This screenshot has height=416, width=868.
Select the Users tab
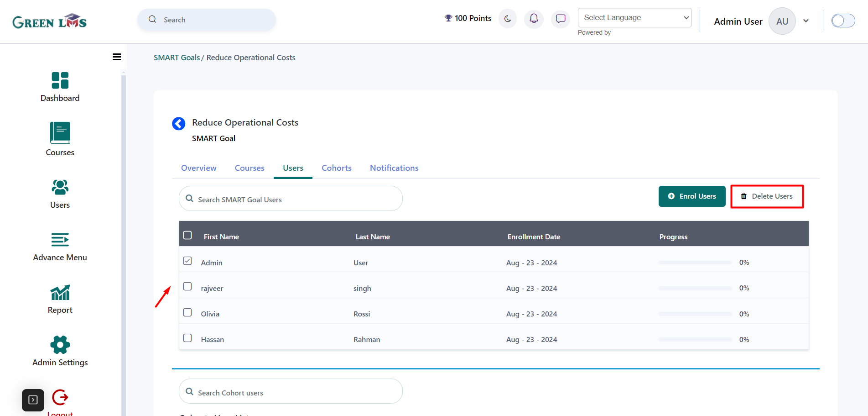(293, 168)
